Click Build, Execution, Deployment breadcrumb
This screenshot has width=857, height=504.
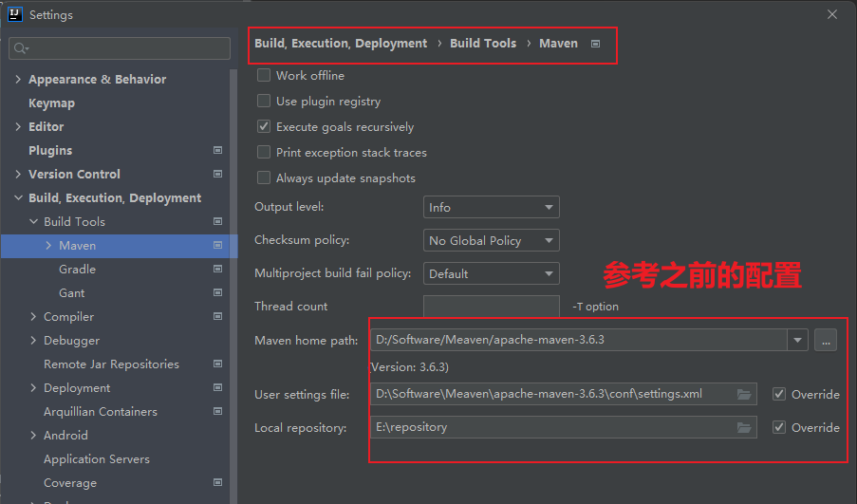pyautogui.click(x=341, y=43)
